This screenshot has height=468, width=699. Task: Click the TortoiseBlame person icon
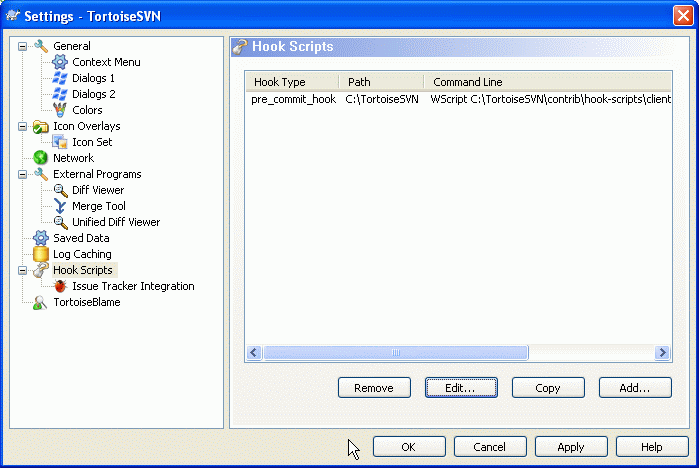pos(40,303)
